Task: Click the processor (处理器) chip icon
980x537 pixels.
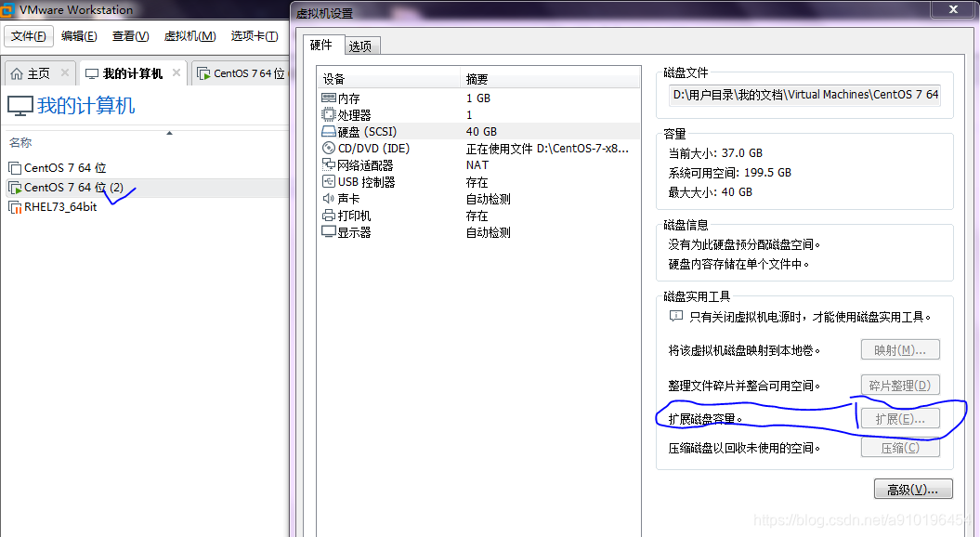Action: point(328,114)
